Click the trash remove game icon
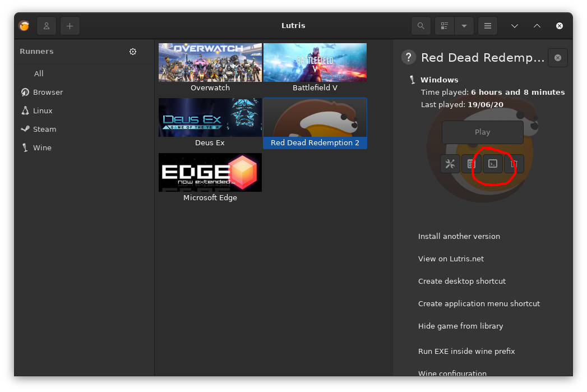 (x=514, y=164)
